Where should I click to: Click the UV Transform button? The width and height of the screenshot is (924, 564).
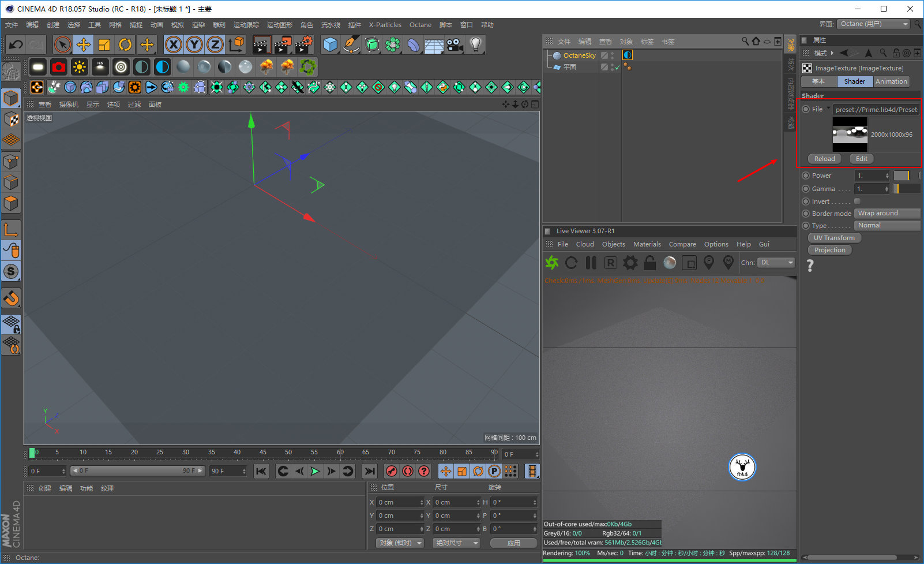click(x=834, y=238)
